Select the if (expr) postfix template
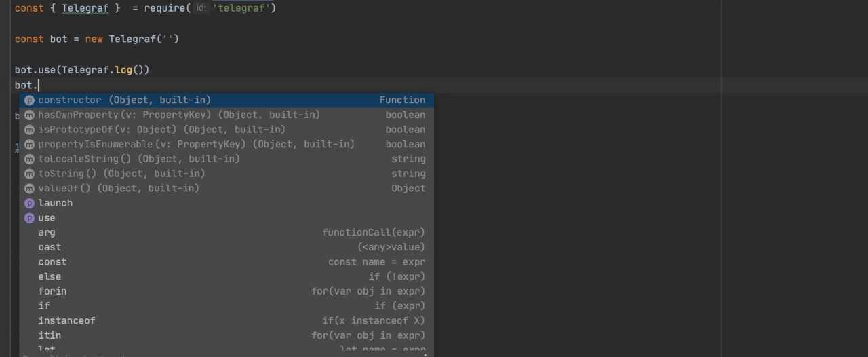This screenshot has height=357, width=868. click(x=226, y=306)
